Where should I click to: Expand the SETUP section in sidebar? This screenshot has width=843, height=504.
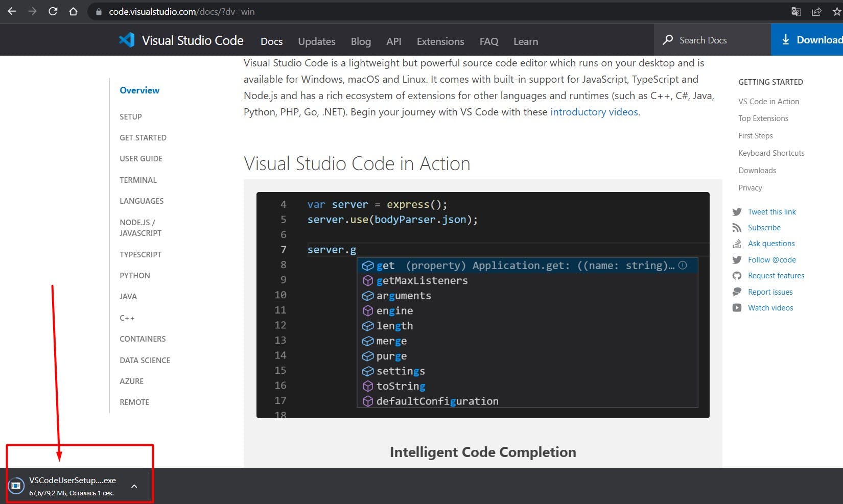[x=131, y=117]
